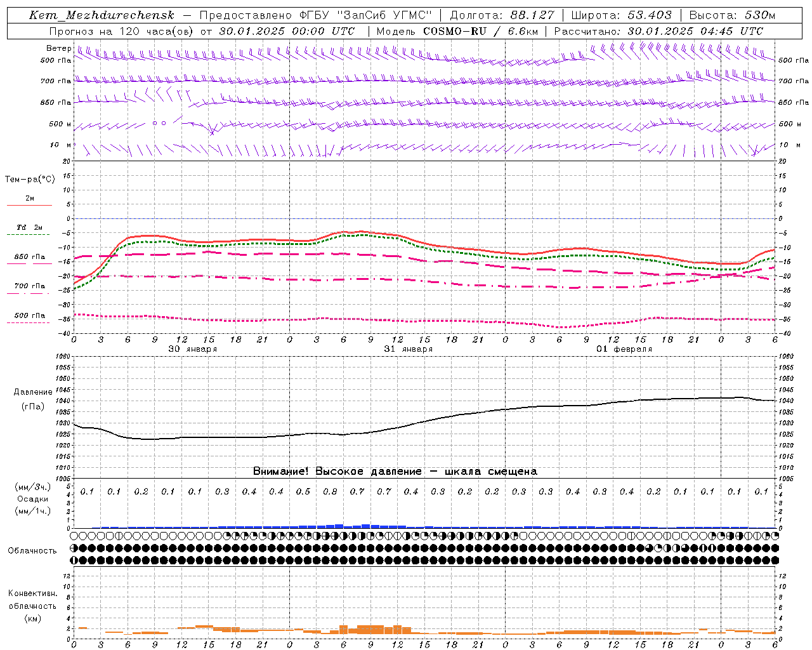Viewport: 812px width, 650px height.
Task: Click the 'Конвективн.' convective cloud label
Action: point(33,594)
